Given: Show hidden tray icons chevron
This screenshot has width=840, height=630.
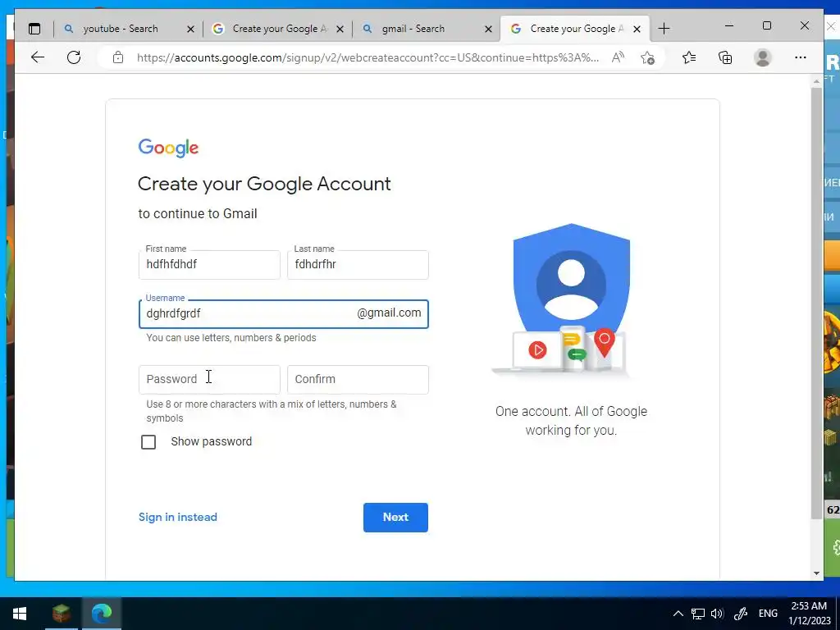Looking at the screenshot, I should pyautogui.click(x=678, y=614).
